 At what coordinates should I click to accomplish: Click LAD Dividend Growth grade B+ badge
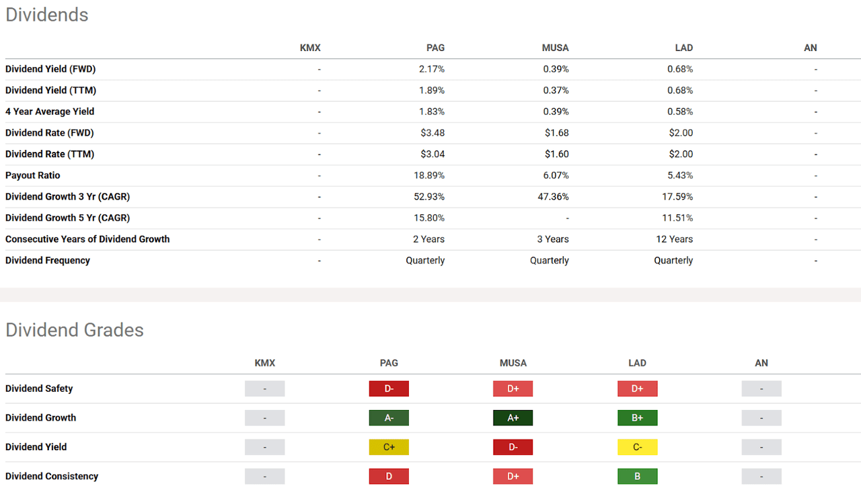coord(637,418)
